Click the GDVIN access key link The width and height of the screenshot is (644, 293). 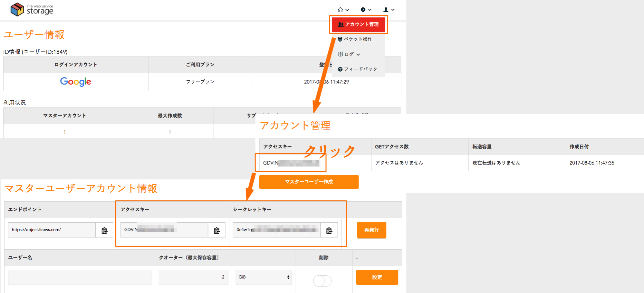(x=291, y=163)
